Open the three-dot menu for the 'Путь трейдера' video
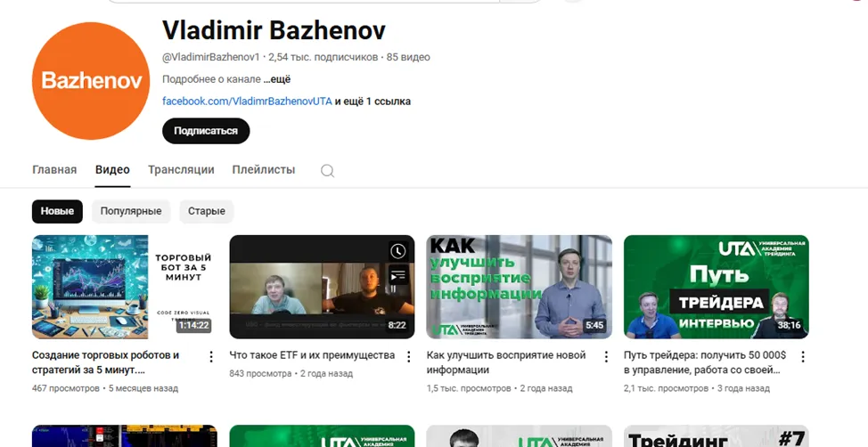This screenshot has height=447, width=868. pyautogui.click(x=803, y=356)
